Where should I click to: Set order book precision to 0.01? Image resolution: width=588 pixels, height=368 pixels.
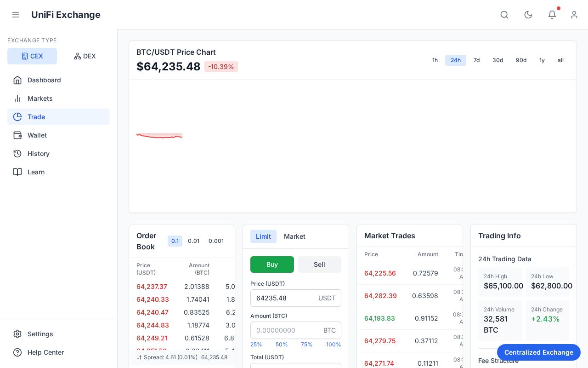pos(194,241)
